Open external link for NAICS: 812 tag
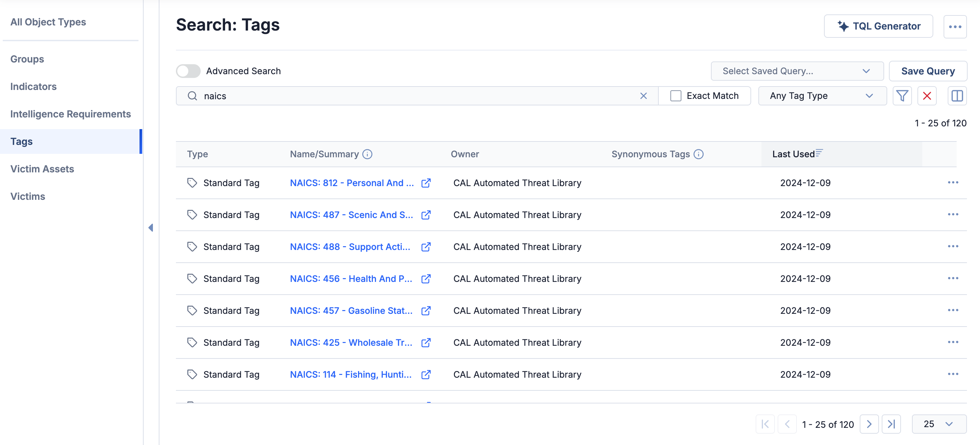 click(x=426, y=183)
